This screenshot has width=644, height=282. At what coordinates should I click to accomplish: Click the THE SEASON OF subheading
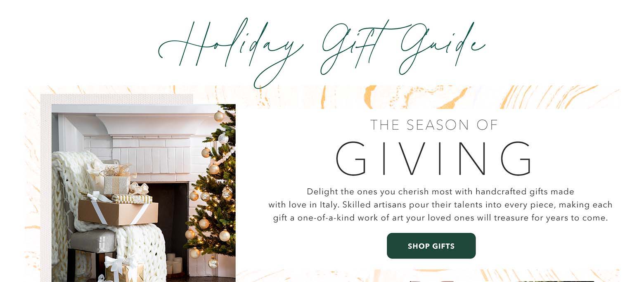point(434,125)
